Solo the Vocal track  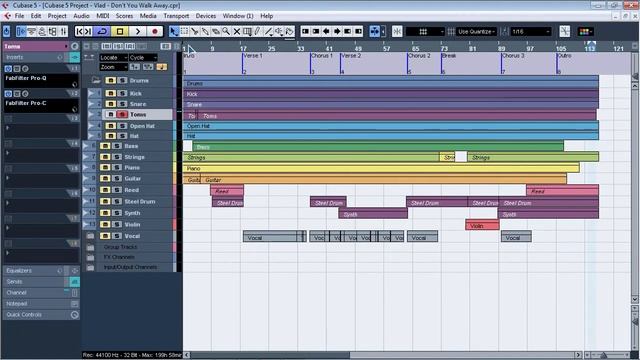[x=117, y=236]
